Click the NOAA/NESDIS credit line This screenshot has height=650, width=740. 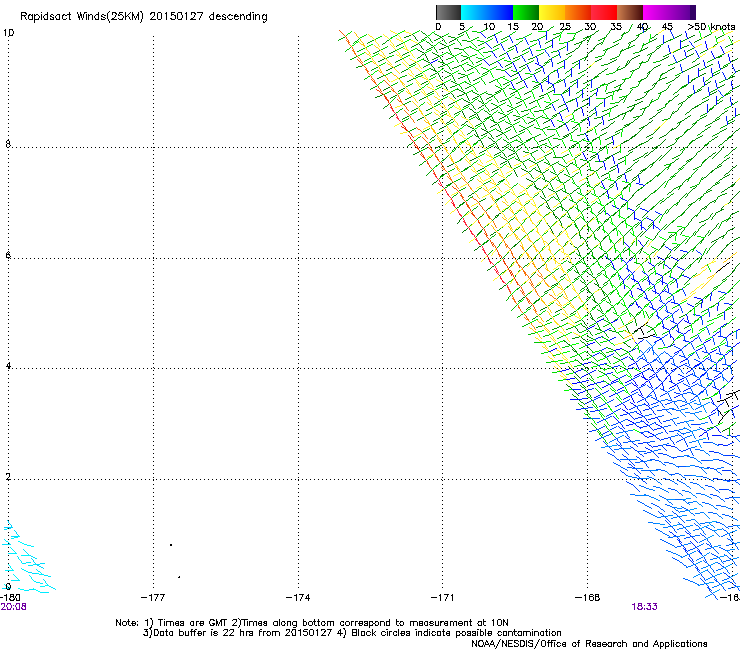(589, 644)
